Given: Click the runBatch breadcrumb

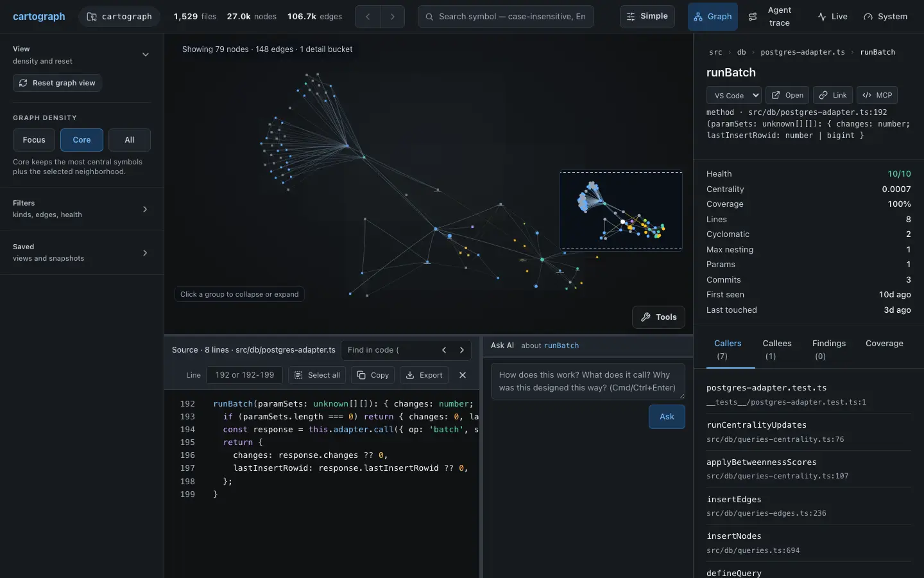Looking at the screenshot, I should (x=877, y=52).
